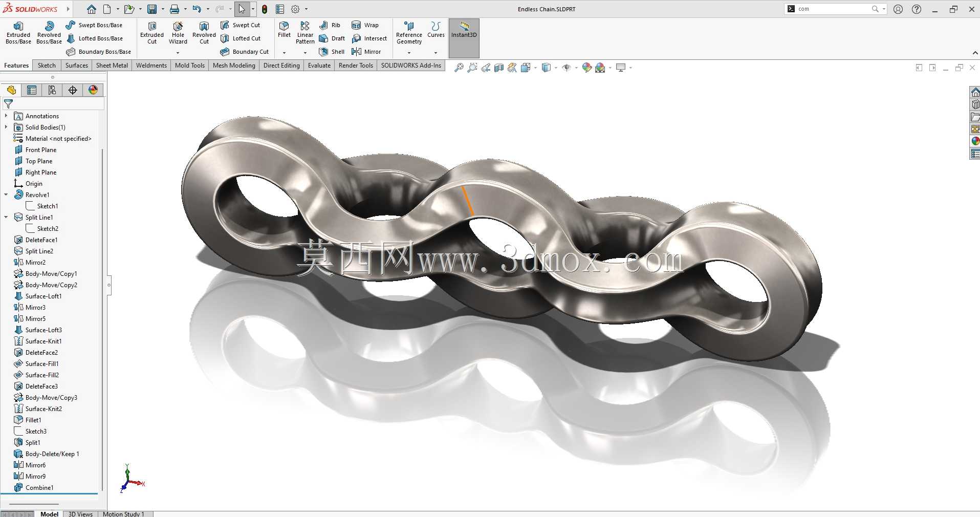Open the Wrap feature tool

coord(365,25)
